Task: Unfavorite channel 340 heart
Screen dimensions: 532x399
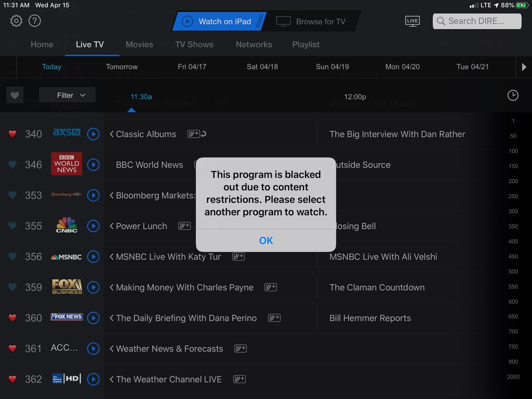Action: coord(13,134)
